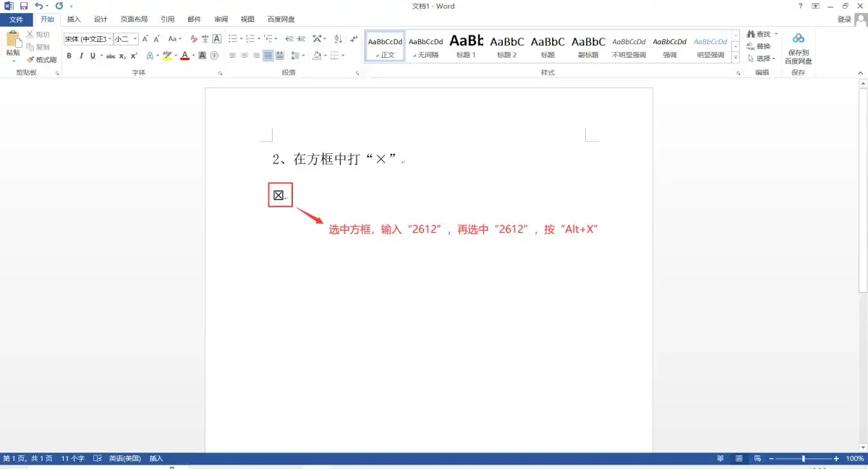Apply bold formatting with the B icon
This screenshot has width=868, height=469.
pos(69,54)
